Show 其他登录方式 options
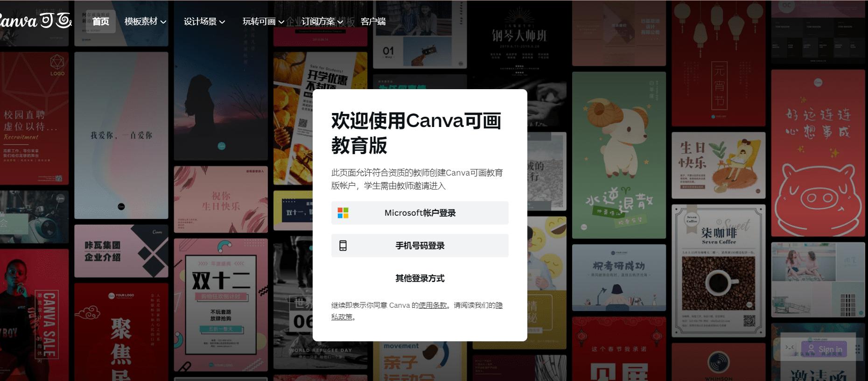This screenshot has height=381, width=868. (x=420, y=278)
